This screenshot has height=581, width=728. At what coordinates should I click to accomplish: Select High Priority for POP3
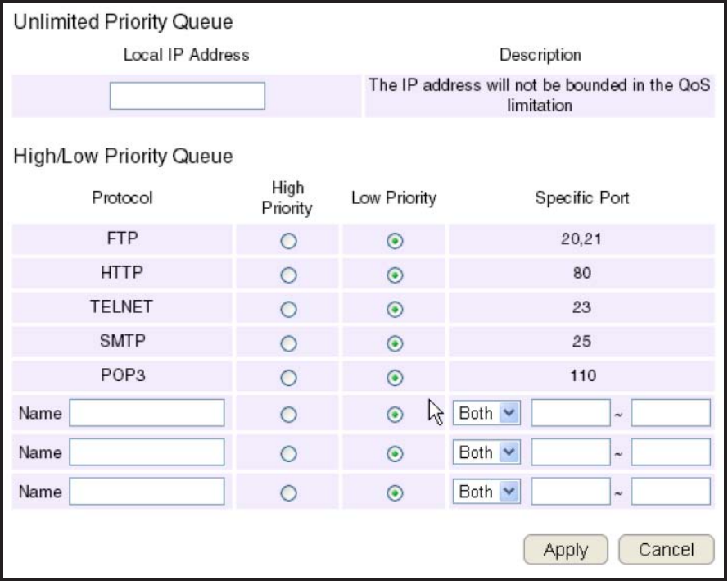[x=288, y=378]
